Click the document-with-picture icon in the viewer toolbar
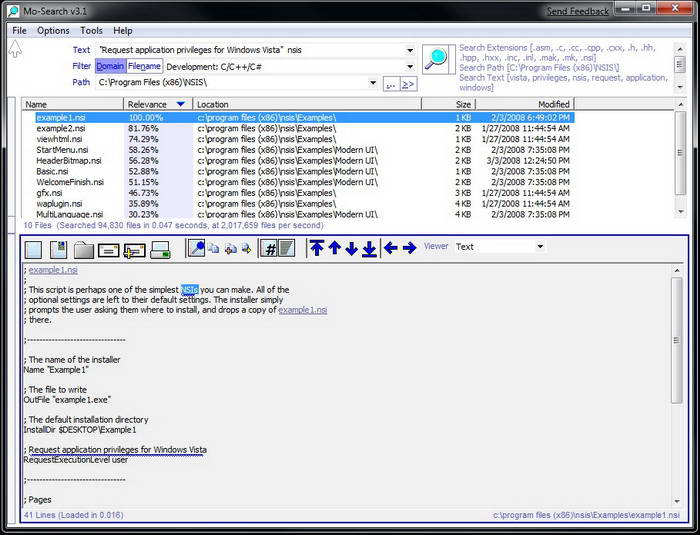 tap(58, 249)
